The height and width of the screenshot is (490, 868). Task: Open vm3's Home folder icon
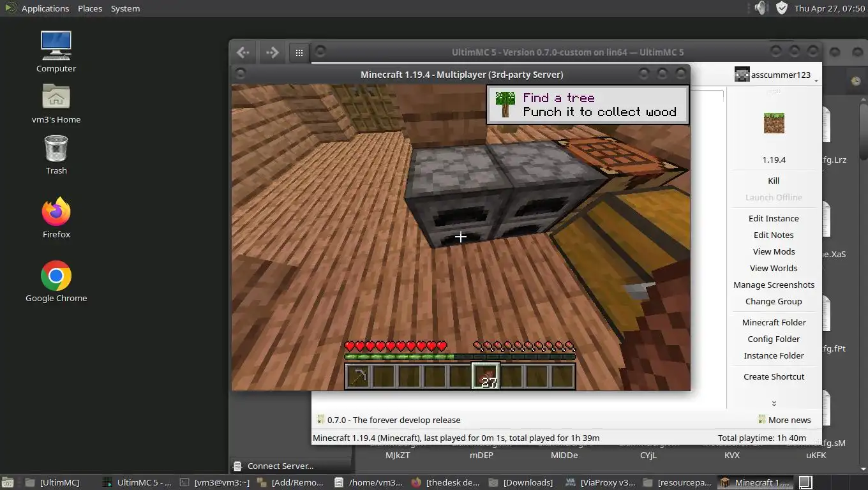point(56,97)
